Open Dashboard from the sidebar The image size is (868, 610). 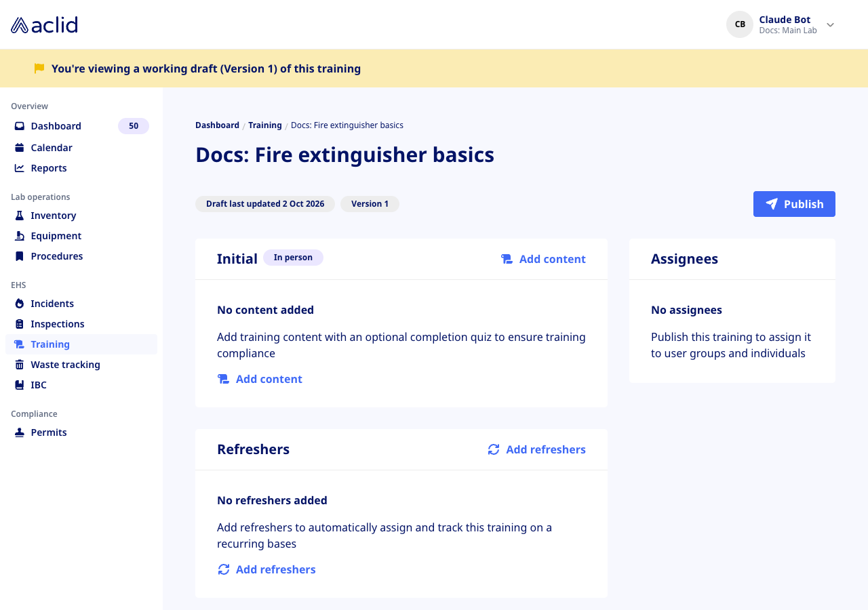pyautogui.click(x=81, y=126)
